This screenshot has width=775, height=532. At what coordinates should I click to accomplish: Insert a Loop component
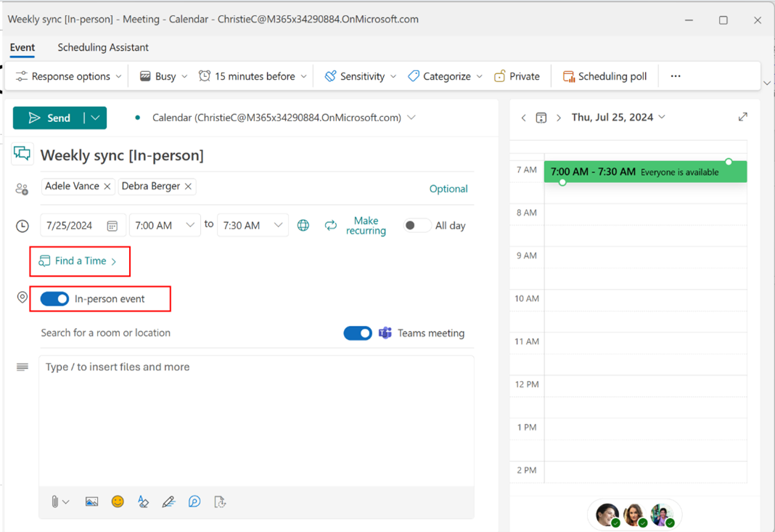point(194,502)
